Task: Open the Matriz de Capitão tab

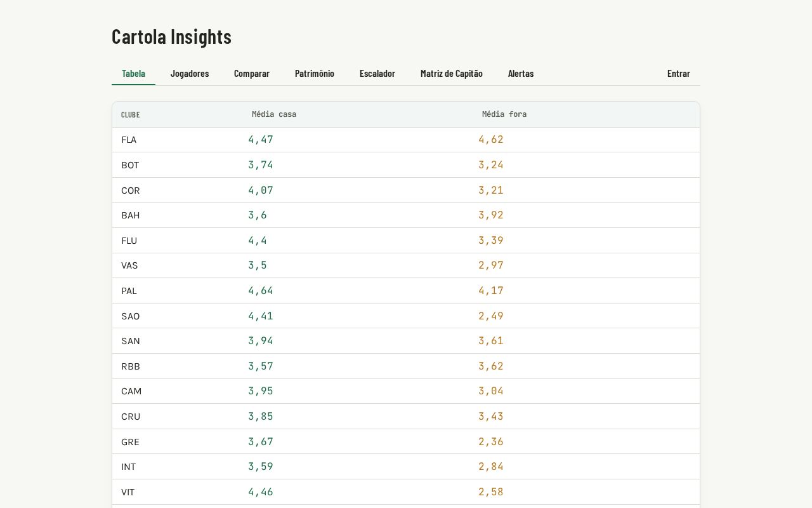Action: [x=452, y=74]
